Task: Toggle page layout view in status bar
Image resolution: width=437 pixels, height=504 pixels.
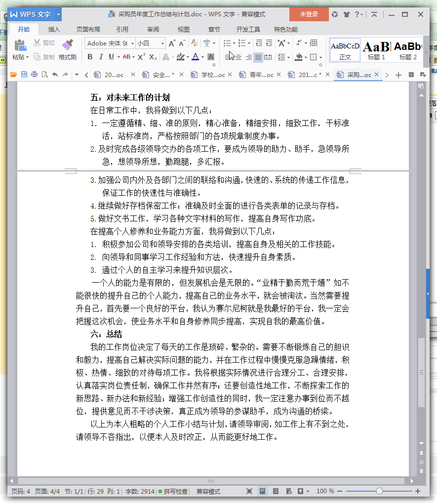Action: pos(263,491)
